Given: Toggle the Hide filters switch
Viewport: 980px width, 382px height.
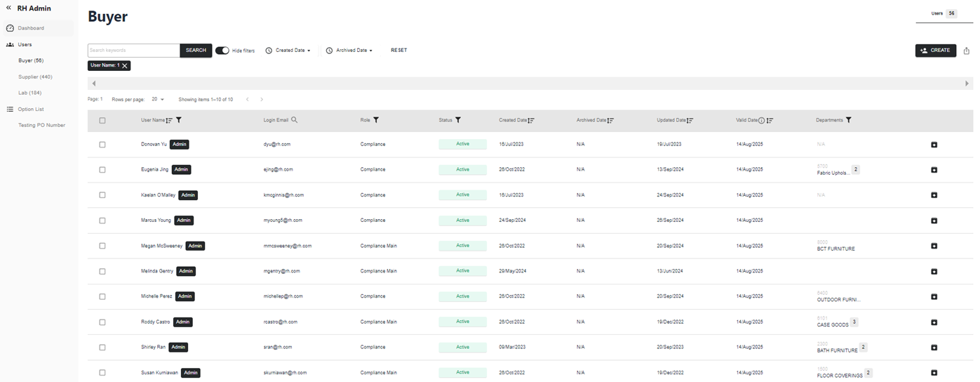Looking at the screenshot, I should (x=222, y=51).
